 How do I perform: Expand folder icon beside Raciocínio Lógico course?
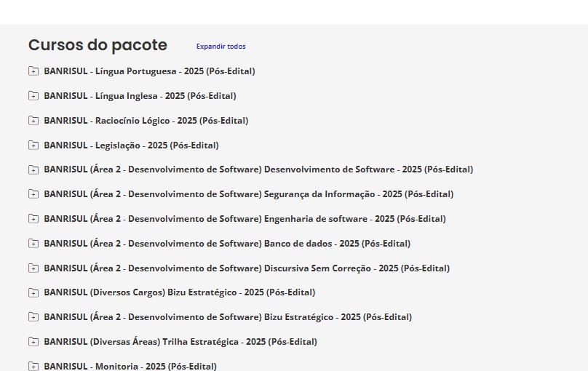click(x=33, y=120)
